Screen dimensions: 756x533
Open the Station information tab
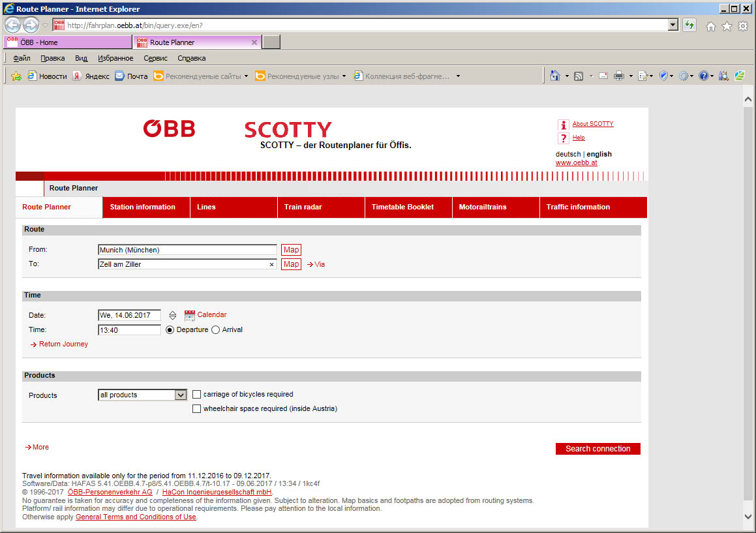146,207
